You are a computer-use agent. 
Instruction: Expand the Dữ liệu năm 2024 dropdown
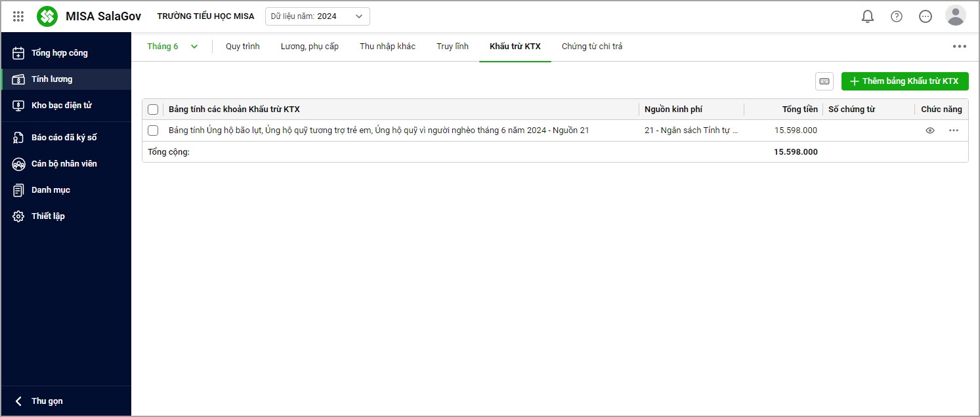(317, 16)
